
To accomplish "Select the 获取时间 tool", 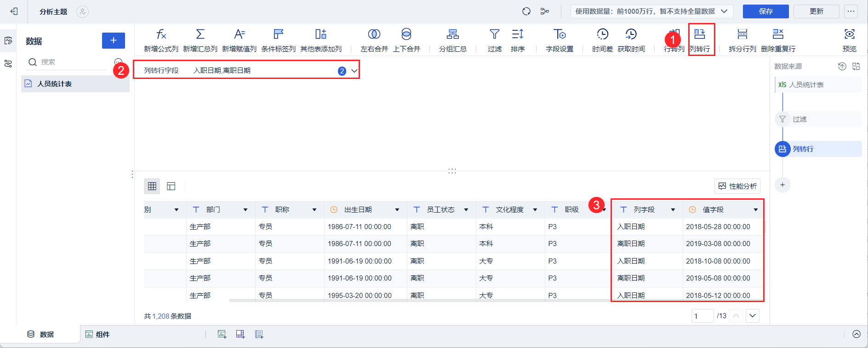I will point(631,40).
